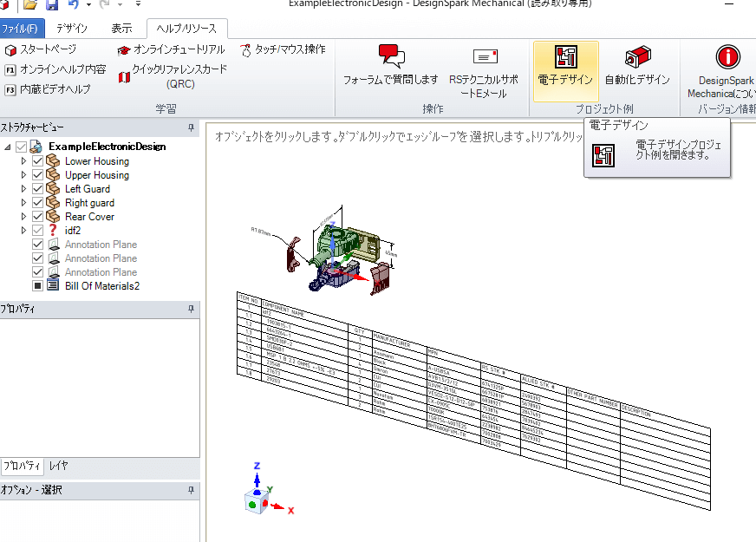The width and height of the screenshot is (756, 542).
Task: Open the スタートページ start page
Action: 41,49
